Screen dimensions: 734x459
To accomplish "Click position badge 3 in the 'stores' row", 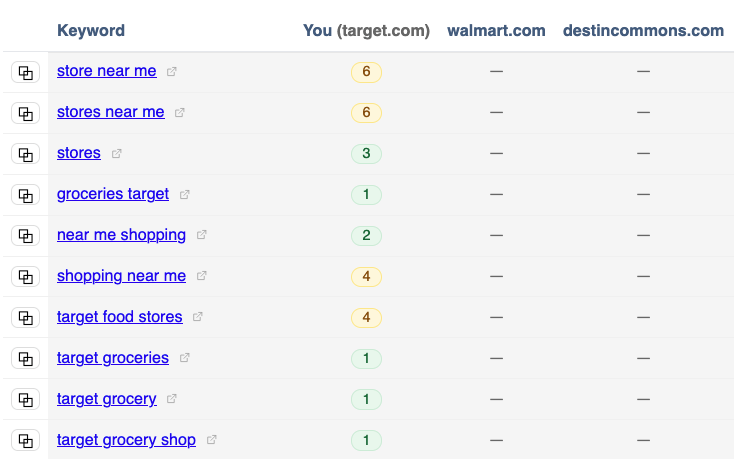I will (366, 154).
